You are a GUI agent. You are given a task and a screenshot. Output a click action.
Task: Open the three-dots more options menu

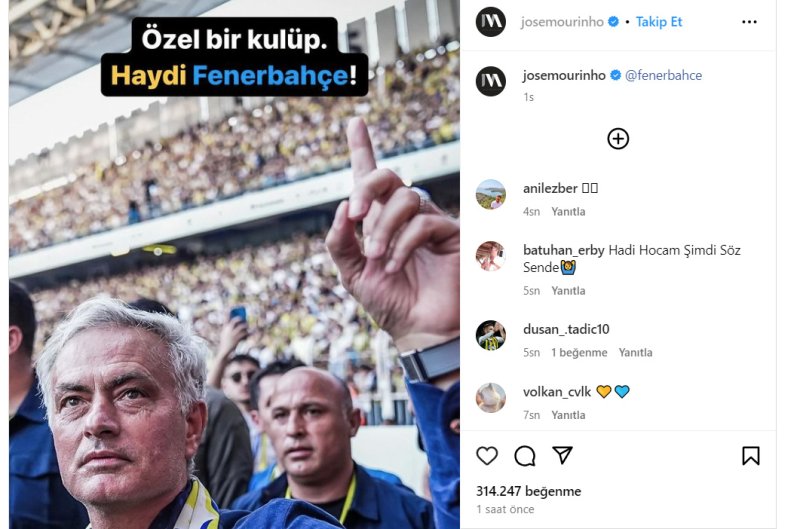tap(749, 22)
